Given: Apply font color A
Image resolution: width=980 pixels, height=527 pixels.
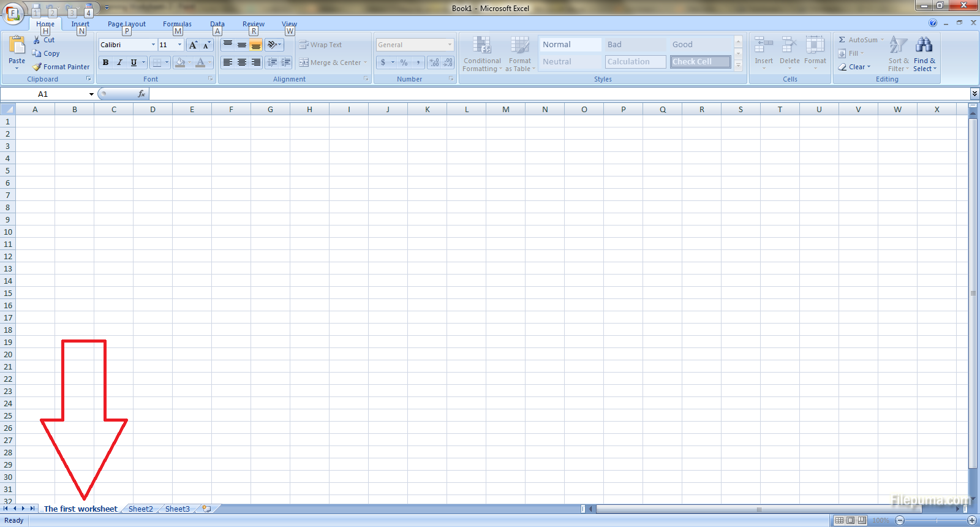Looking at the screenshot, I should [x=200, y=63].
